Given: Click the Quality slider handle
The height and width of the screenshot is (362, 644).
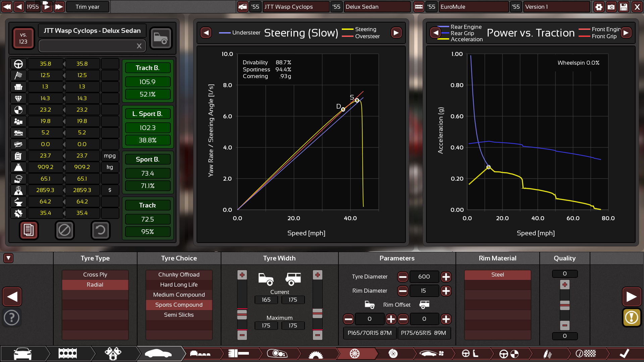Looking at the screenshot, I should tap(565, 305).
